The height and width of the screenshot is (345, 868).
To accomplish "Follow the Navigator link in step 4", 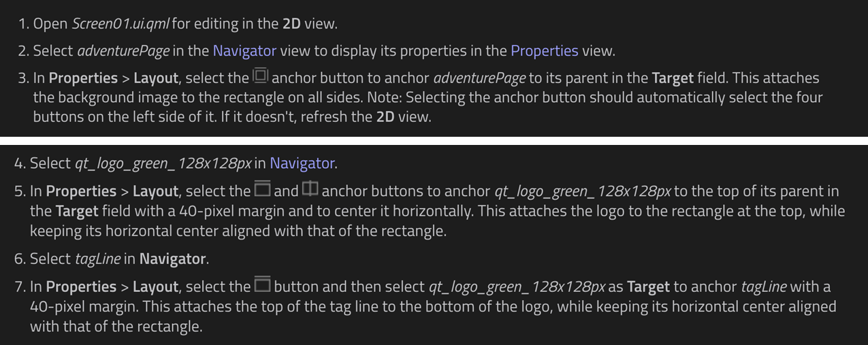I will pos(302,163).
